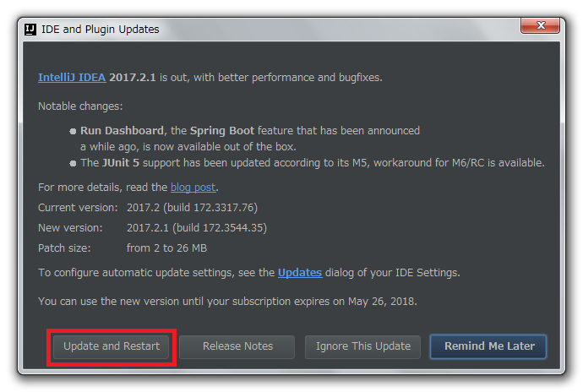This screenshot has height=392, width=583.
Task: Click the subscription expiry date May 26, 2018
Action: click(381, 302)
